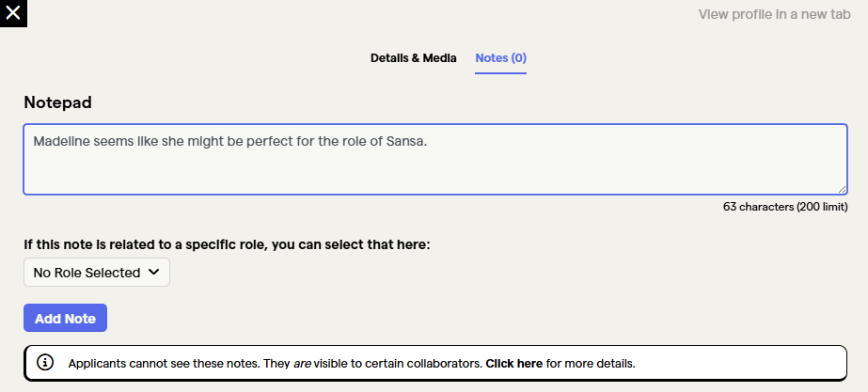Select the Notes (0) tab

tap(501, 58)
